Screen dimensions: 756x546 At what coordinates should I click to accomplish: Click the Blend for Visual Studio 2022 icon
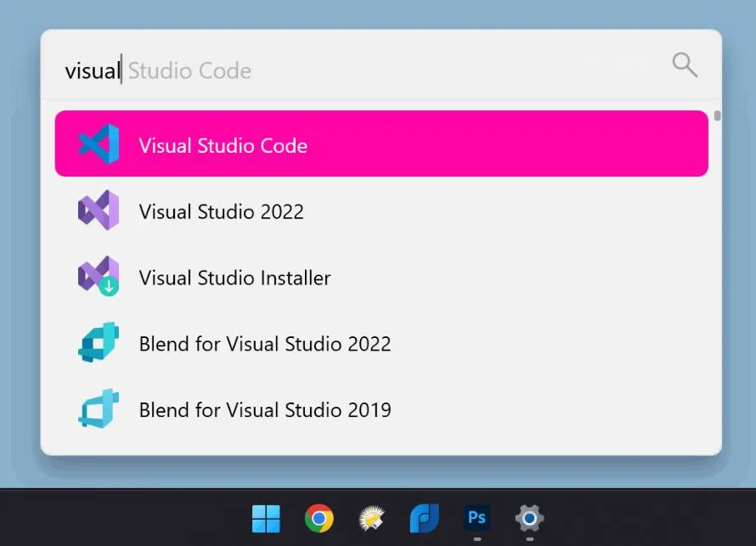point(99,342)
